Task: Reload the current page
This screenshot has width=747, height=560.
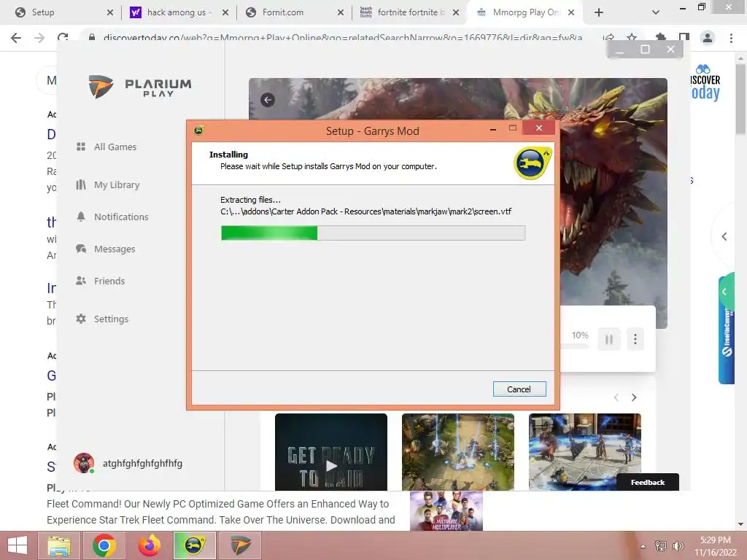Action: click(x=63, y=38)
